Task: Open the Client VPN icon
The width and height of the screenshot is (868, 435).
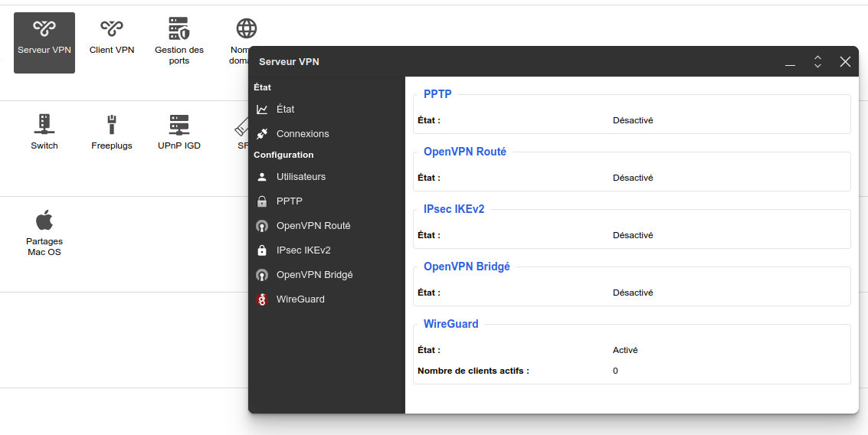Action: coord(112,37)
